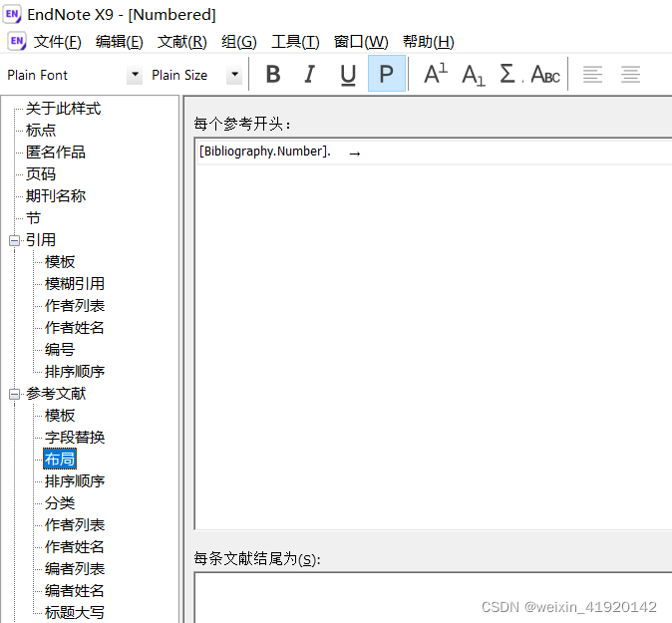Toggle Bold formatting button
This screenshot has width=672, height=623.
(273, 74)
